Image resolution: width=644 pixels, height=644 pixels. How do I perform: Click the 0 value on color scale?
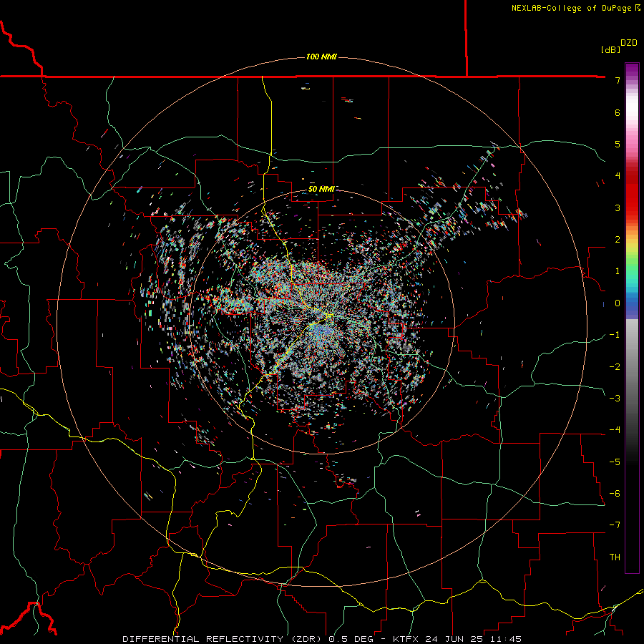coord(618,303)
